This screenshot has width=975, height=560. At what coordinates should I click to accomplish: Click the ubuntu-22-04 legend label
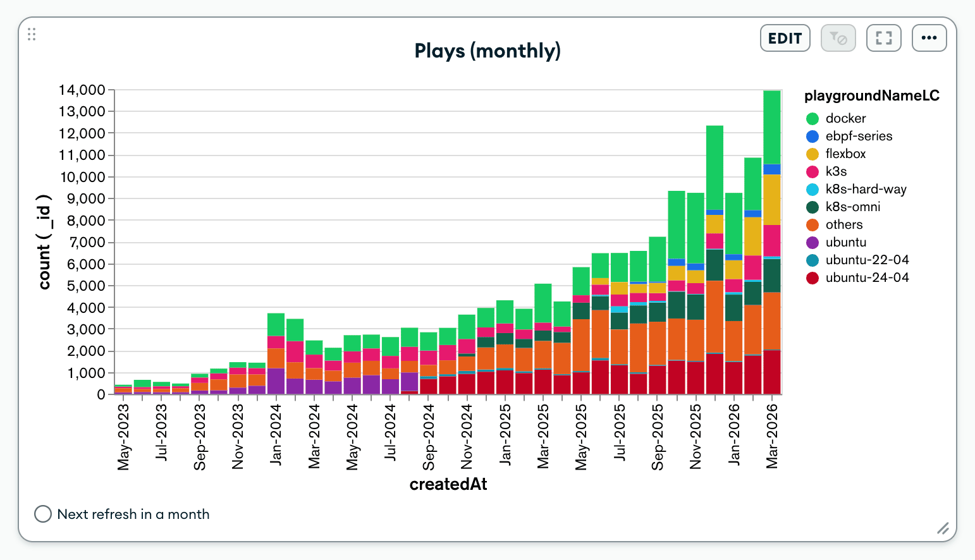(867, 260)
